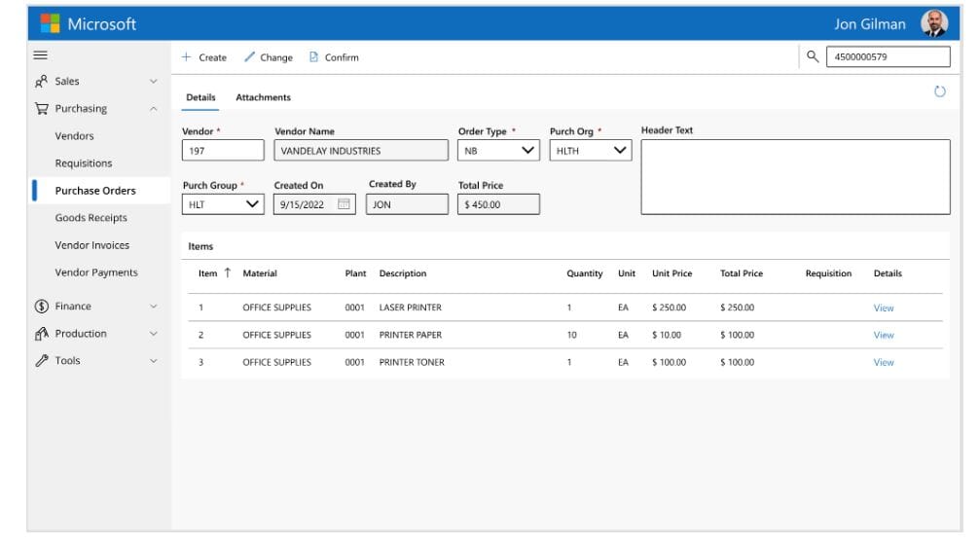Open the Purch Group dropdown

[x=252, y=204]
